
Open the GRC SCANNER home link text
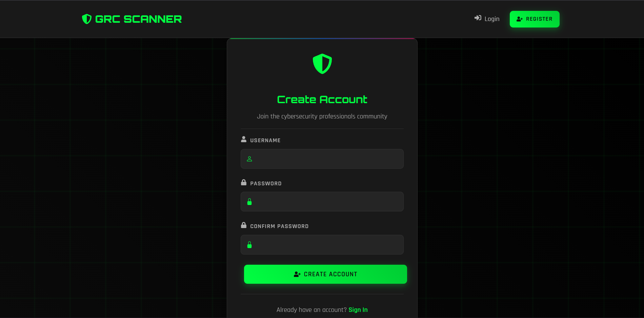click(x=138, y=19)
